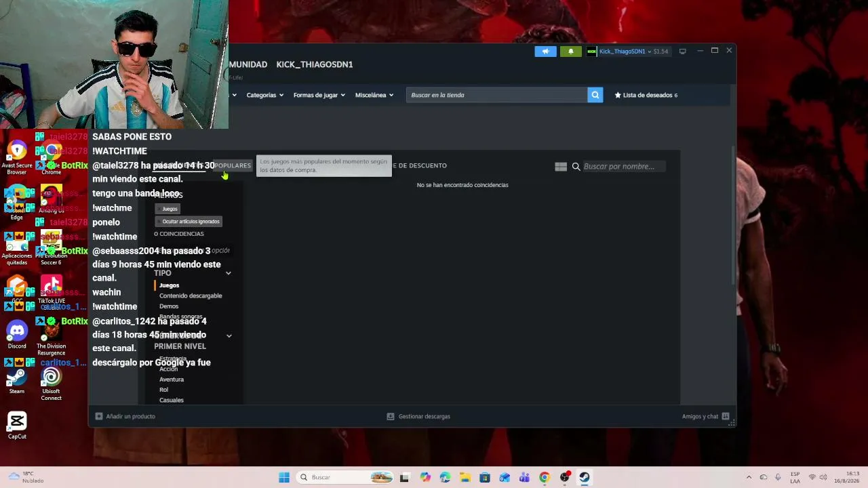Click the Steam Big Picture monitor icon
Image resolution: width=868 pixels, height=488 pixels.
coord(682,52)
